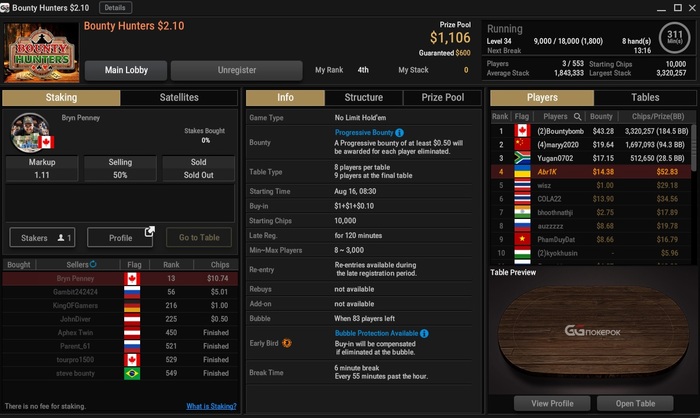Click the Canada flag for tourpro1500
This screenshot has height=418, width=700.
click(132, 359)
